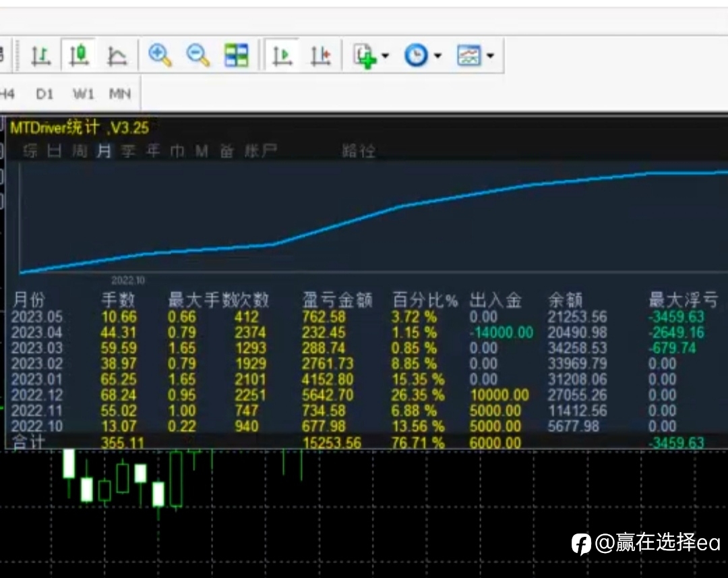Select the 2023.03 month row label
Image resolution: width=728 pixels, height=578 pixels.
tap(36, 348)
